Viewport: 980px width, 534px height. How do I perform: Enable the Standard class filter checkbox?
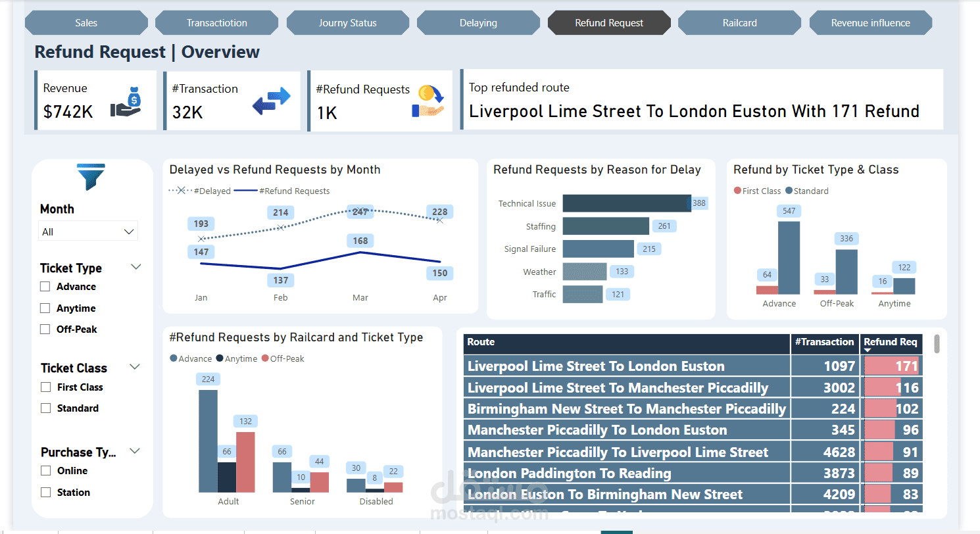(x=46, y=408)
